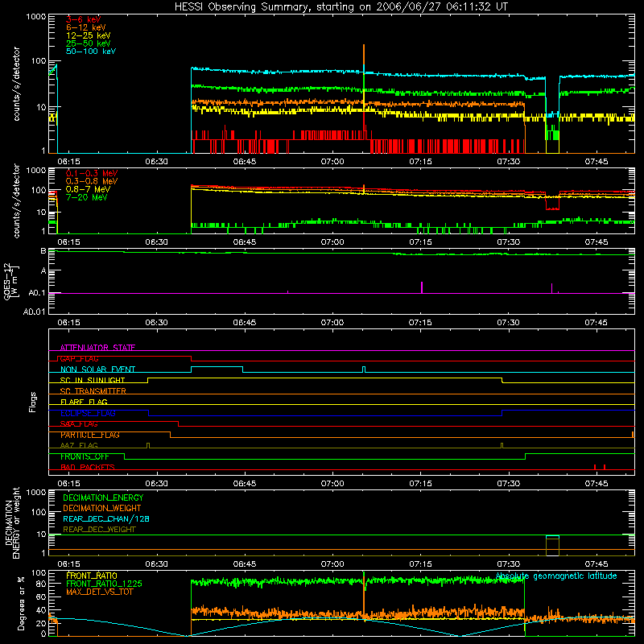Image resolution: width=644 pixels, height=644 pixels.
Task: Click the ATTENUATOR_STATE flag label
Action: [97, 348]
